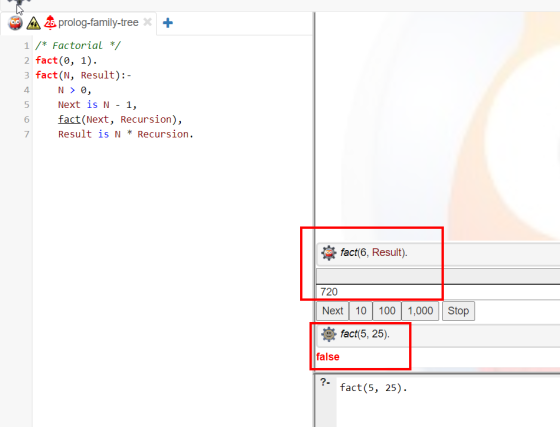This screenshot has width=560, height=427.
Task: Stop the running fact query
Action: [x=458, y=311]
